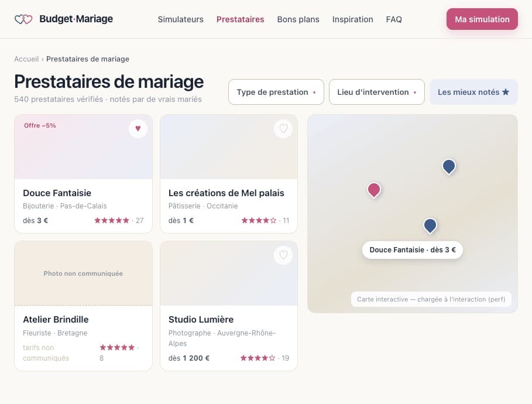Click Prestataires de mariage breadcrumb text
Screen dimensions: 532x404
tap(88, 59)
